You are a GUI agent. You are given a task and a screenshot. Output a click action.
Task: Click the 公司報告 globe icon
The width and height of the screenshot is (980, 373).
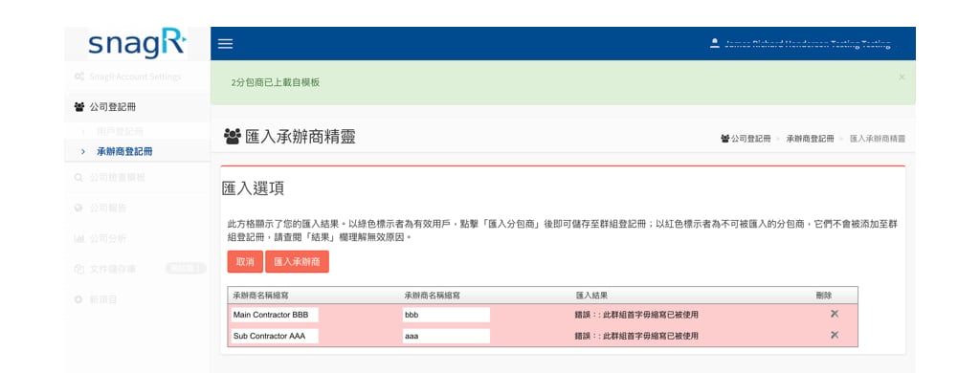tap(78, 208)
